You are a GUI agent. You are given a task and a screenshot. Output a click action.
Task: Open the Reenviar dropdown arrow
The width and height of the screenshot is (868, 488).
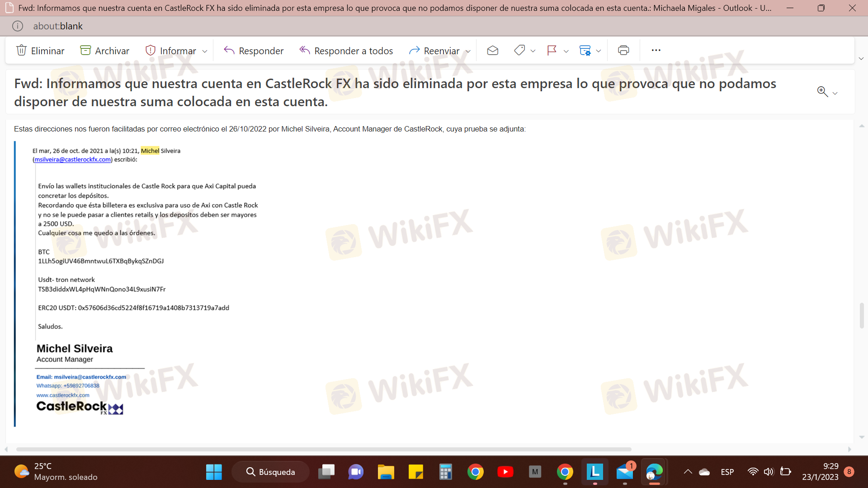(x=468, y=51)
